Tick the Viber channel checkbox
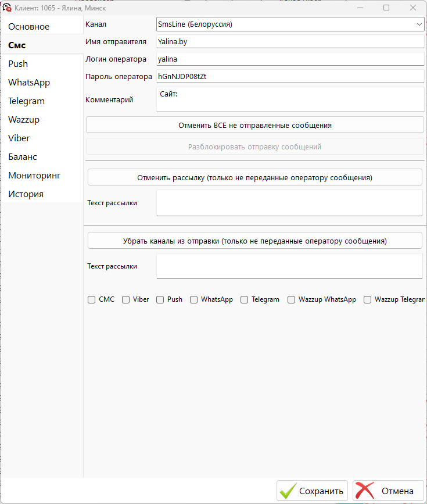 [x=125, y=299]
